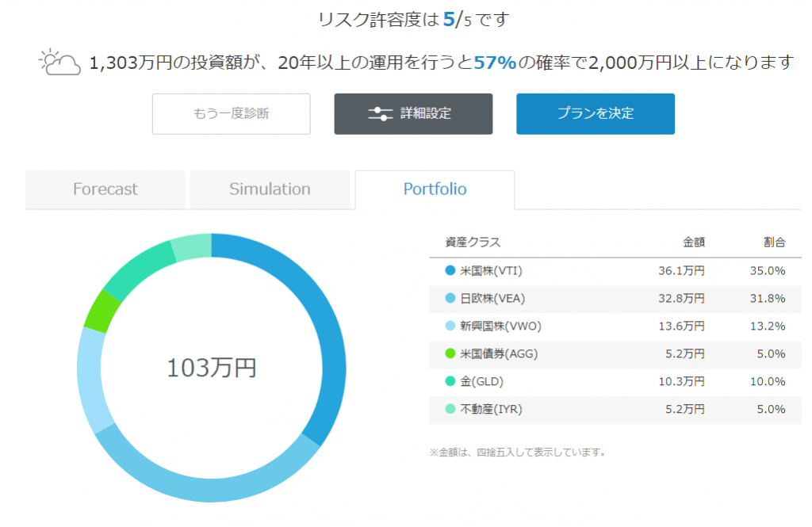Click the pale blue dot beside 新興国株(VWO)
Image resolution: width=812 pixels, height=527 pixels.
[450, 327]
